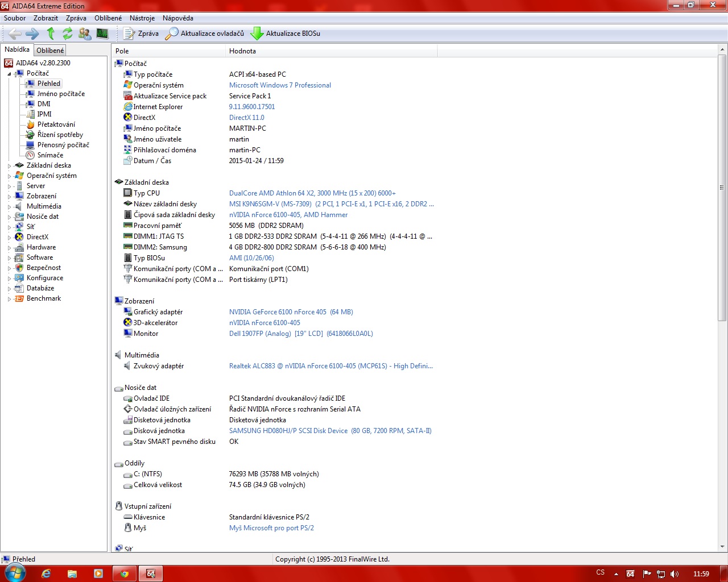The height and width of the screenshot is (582, 728).
Task: Click the green up-level arrow icon
Action: click(51, 34)
